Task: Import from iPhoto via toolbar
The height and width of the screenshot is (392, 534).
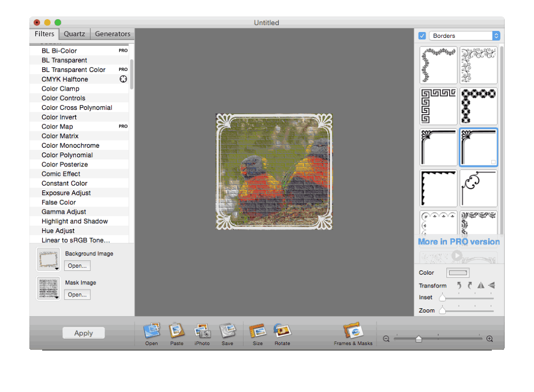Action: [x=202, y=334]
